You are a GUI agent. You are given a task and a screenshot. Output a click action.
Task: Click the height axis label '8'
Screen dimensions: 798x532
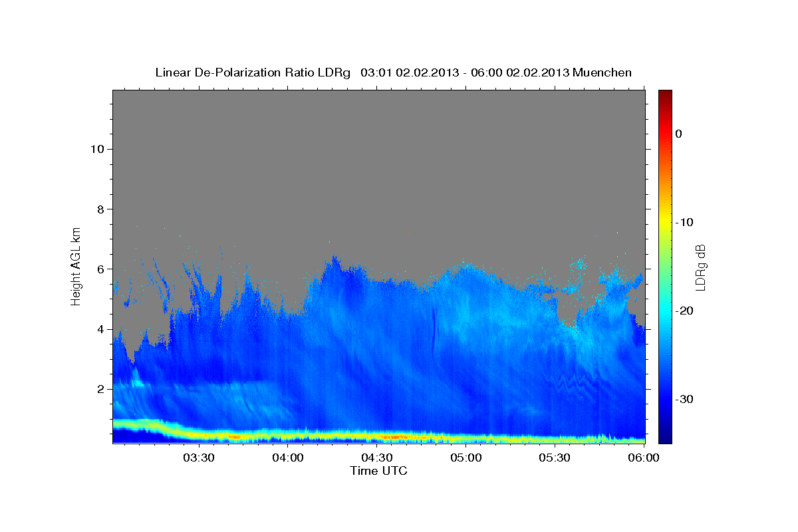click(100, 209)
